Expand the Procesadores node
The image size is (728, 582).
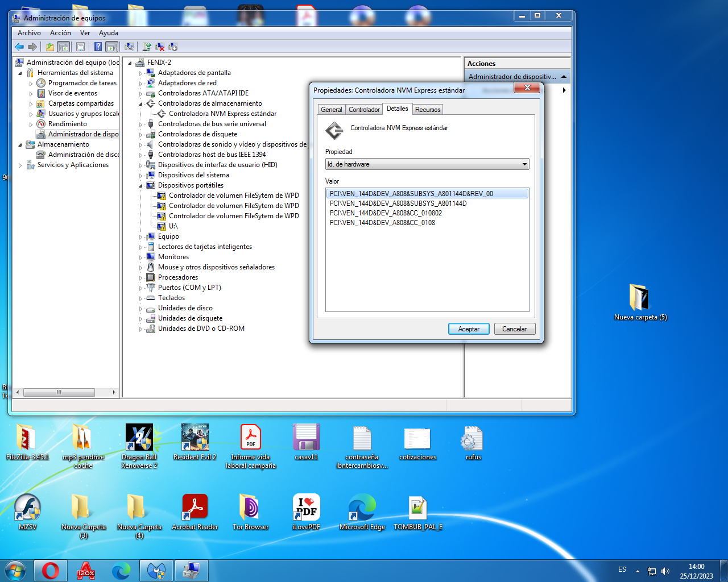click(x=141, y=278)
